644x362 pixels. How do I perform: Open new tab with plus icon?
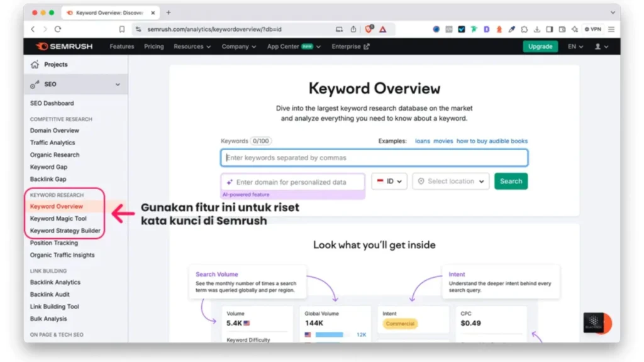coord(169,13)
